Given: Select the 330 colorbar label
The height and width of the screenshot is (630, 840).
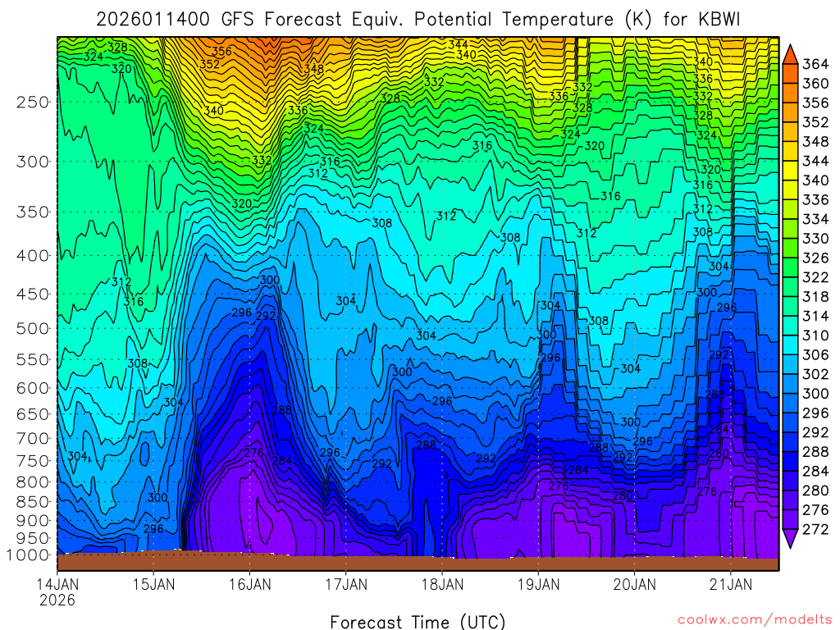Looking at the screenshot, I should pyautogui.click(x=815, y=239).
